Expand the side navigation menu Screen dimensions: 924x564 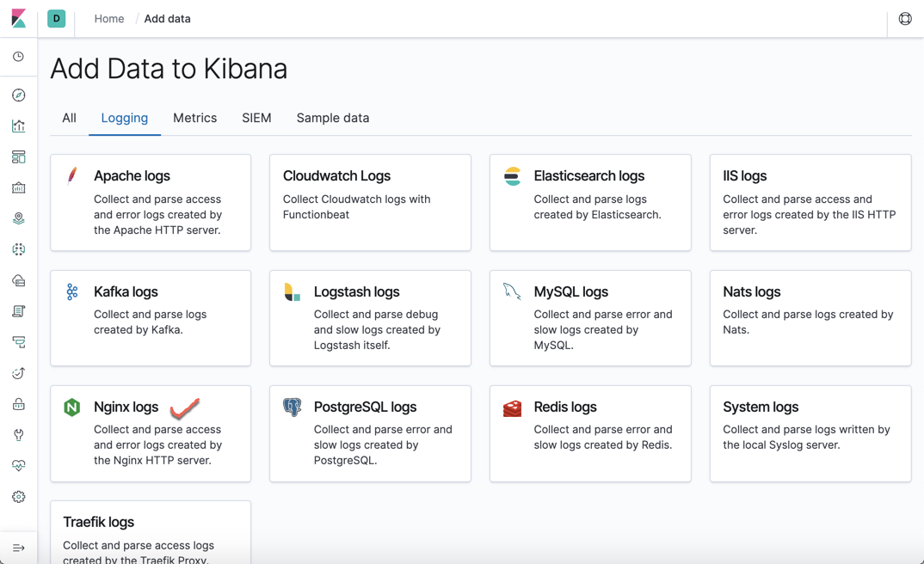19,548
